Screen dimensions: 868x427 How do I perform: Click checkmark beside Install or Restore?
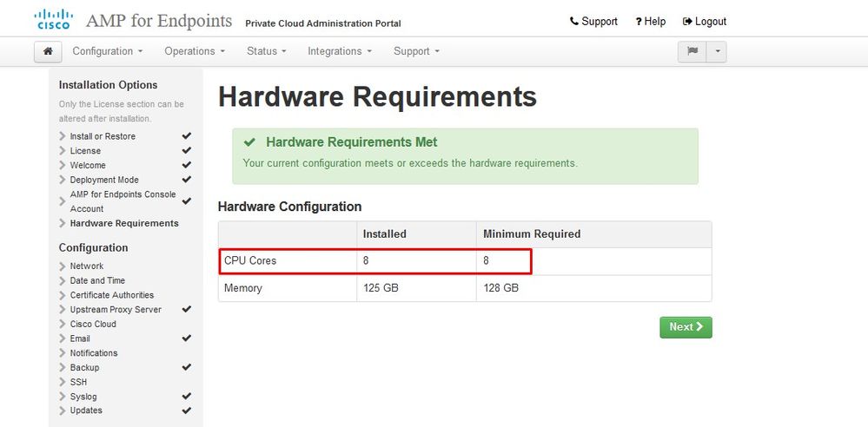pos(187,135)
